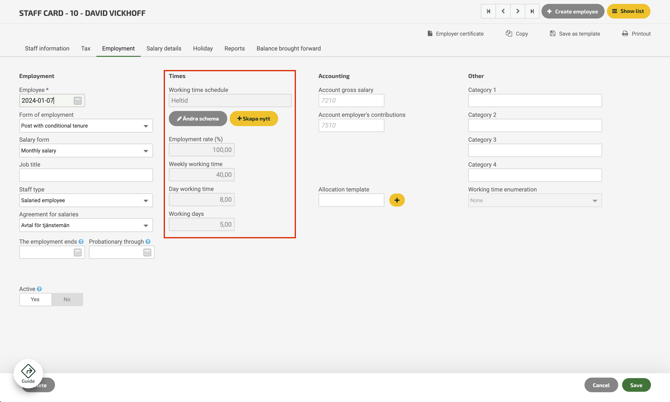Save staff card as template
Image resolution: width=670 pixels, height=402 pixels.
[575, 34]
